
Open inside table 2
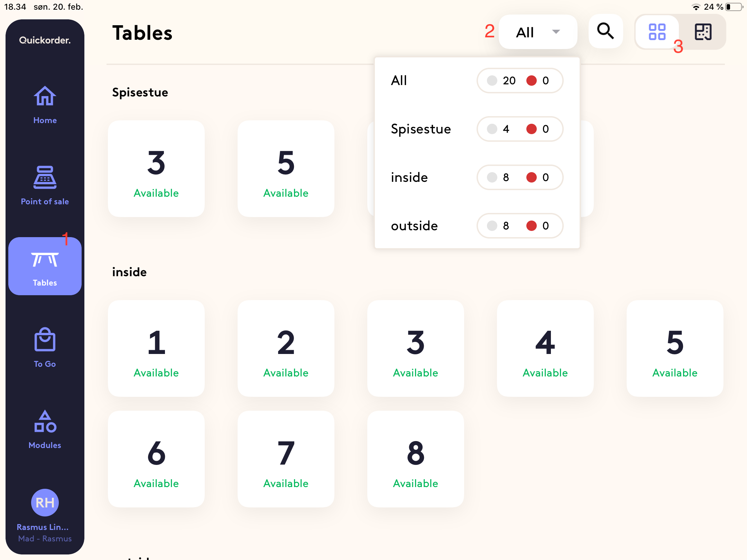pyautogui.click(x=286, y=348)
